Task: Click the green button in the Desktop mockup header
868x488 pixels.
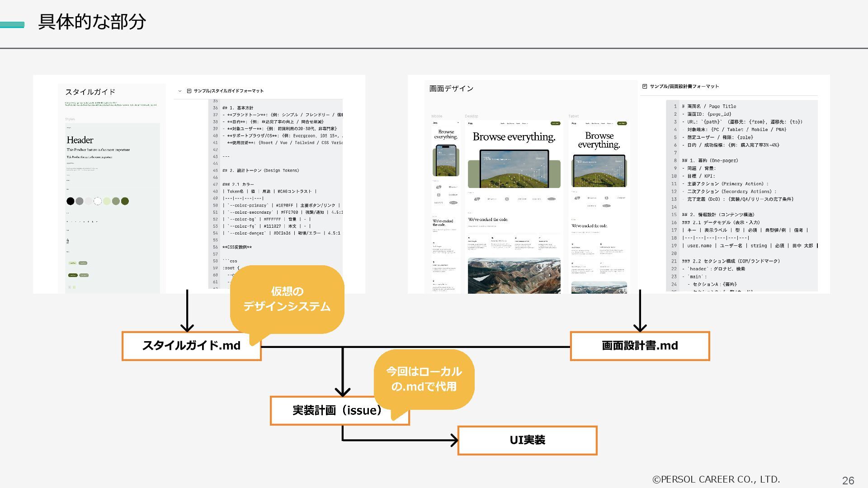Action: coord(555,123)
